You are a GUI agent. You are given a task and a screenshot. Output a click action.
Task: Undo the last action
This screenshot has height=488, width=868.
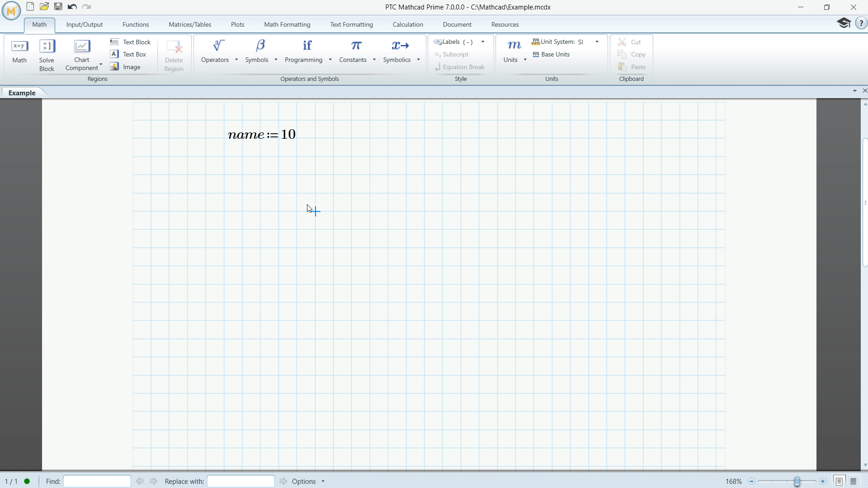[72, 7]
